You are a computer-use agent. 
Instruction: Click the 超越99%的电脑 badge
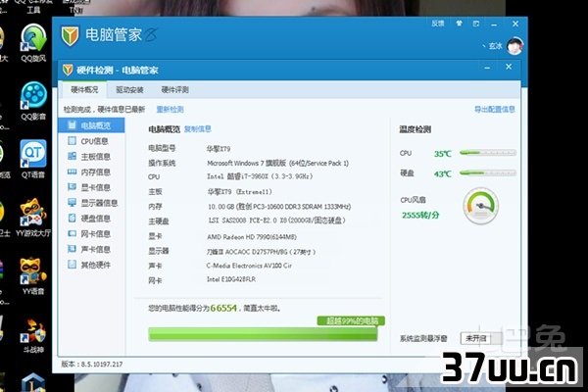click(351, 320)
